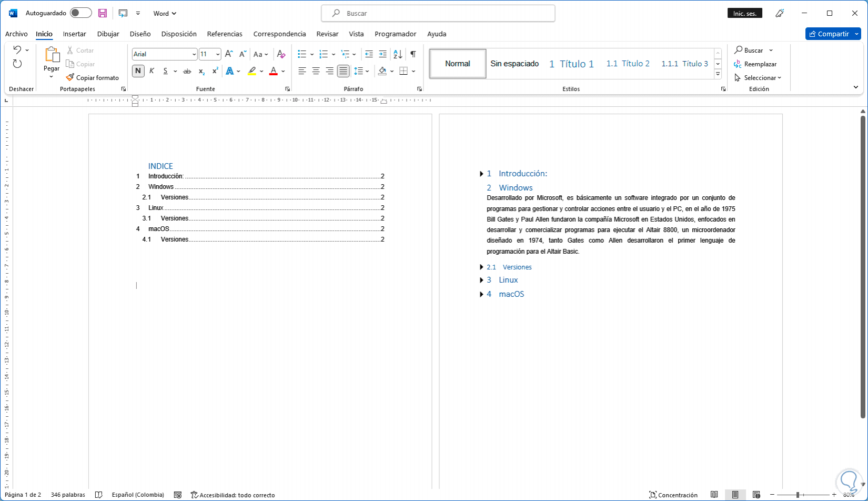This screenshot has height=501, width=868.
Task: Apply superscript formatting
Action: [215, 71]
